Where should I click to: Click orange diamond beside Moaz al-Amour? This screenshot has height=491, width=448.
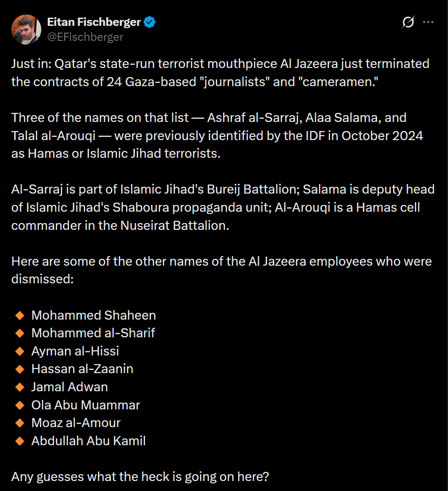click(20, 423)
